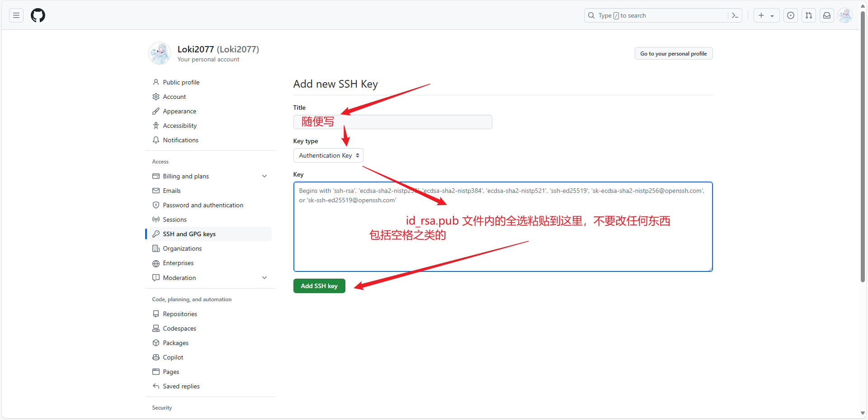Screen dimensions: 868x420
Task: Click the Account gear icon
Action: click(156, 97)
